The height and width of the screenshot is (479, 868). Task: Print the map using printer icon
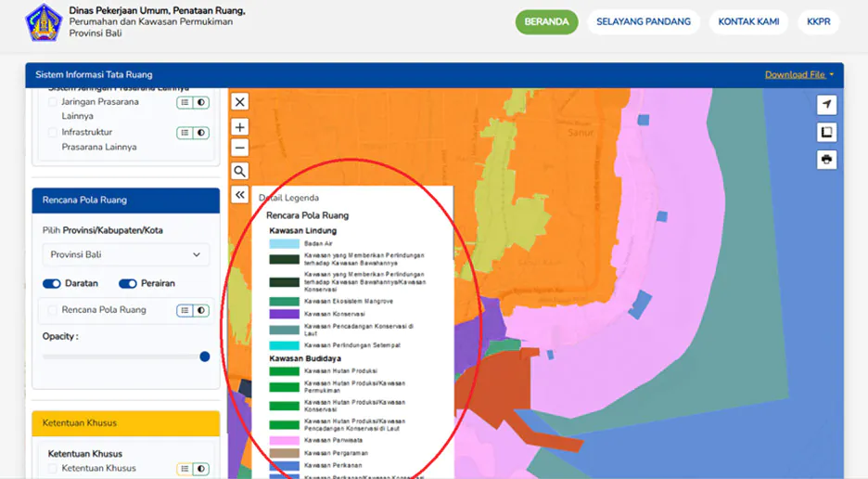(x=826, y=160)
